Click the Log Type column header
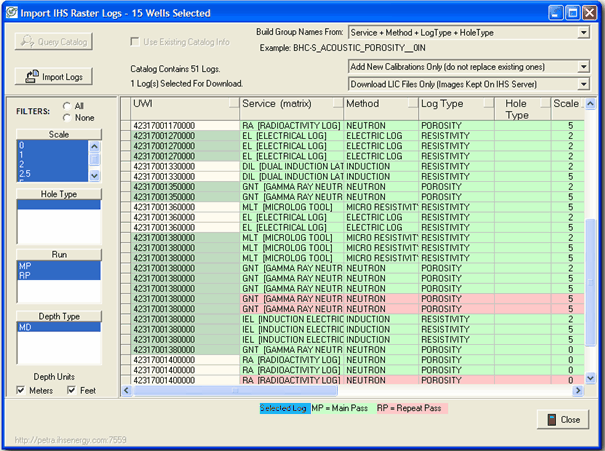Screen dimensions: 605x451 click(x=456, y=104)
